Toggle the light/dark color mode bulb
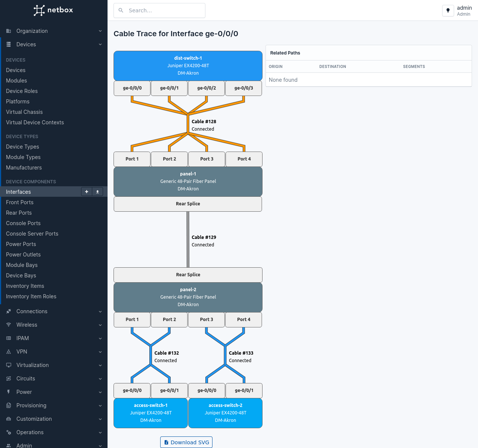478x448 pixels. pos(448,10)
